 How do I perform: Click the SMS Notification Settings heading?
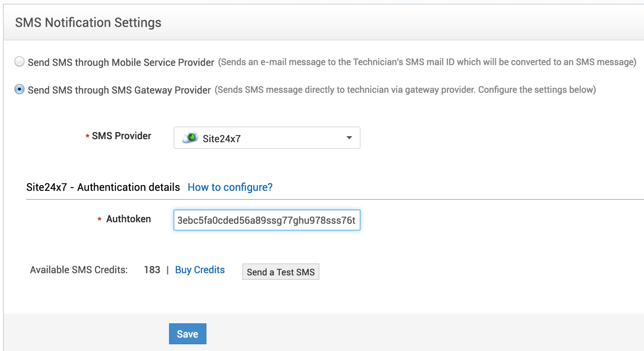pyautogui.click(x=88, y=22)
